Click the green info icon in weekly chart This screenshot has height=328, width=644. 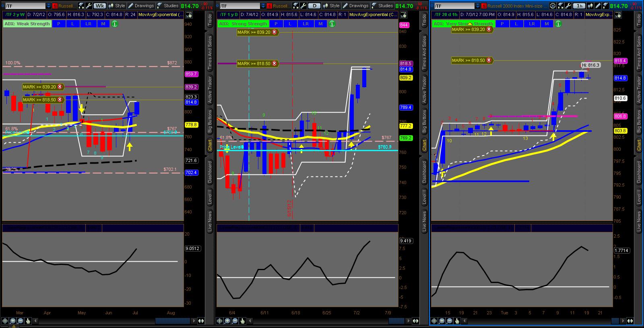pos(115,24)
